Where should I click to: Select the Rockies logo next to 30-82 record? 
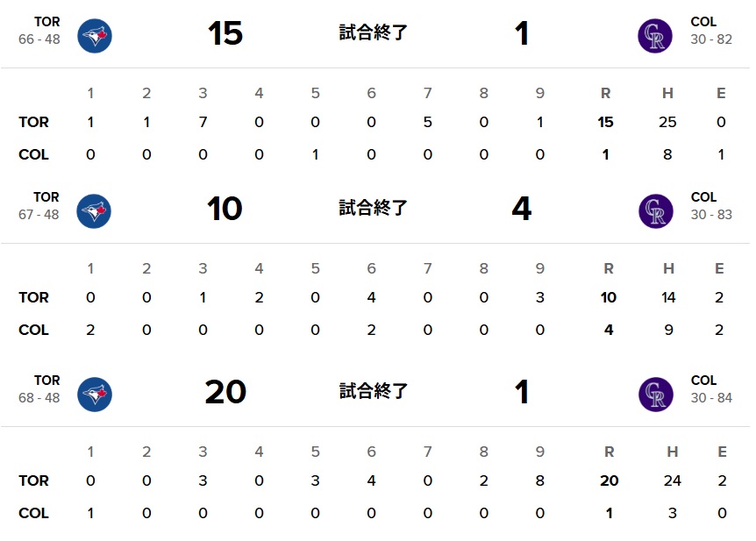655,35
